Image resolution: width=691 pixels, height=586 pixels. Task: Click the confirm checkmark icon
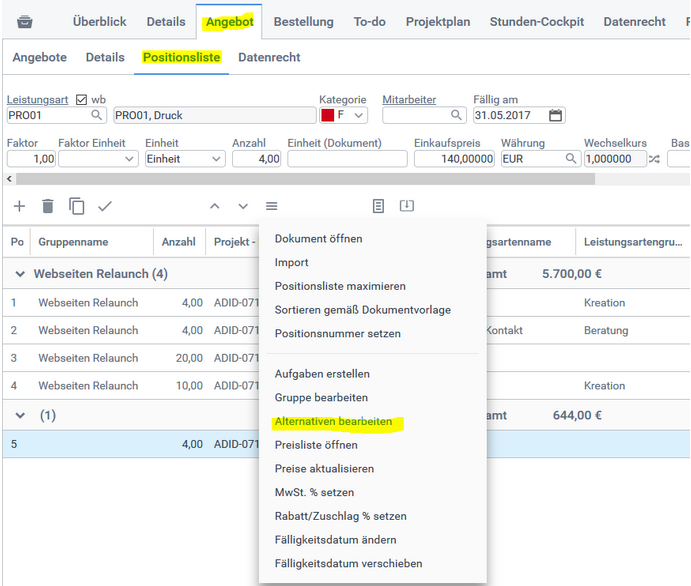[x=105, y=206]
